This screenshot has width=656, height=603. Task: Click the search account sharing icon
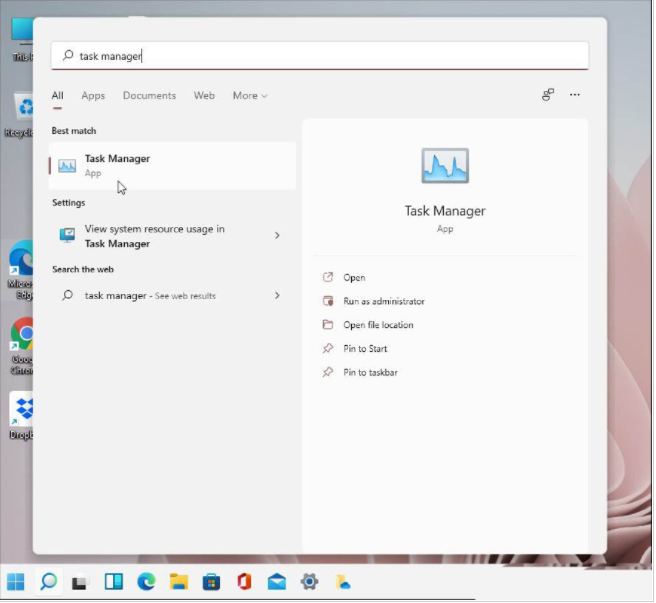pyautogui.click(x=548, y=95)
